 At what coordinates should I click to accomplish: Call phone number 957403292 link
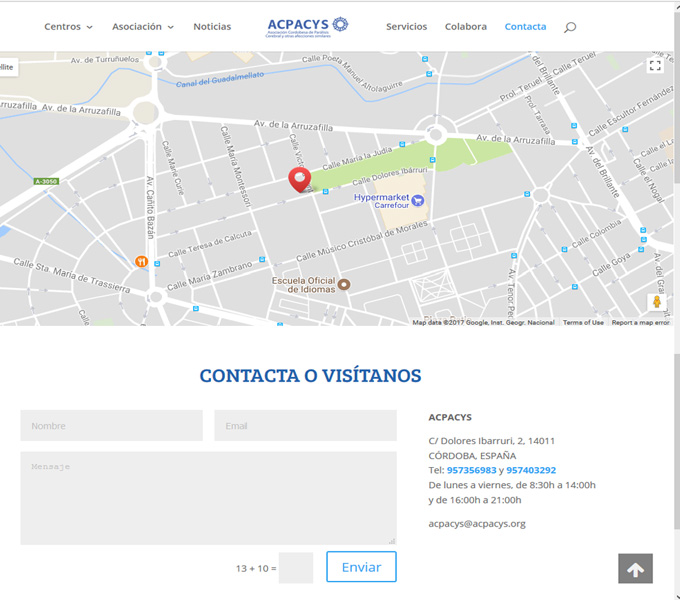point(531,470)
